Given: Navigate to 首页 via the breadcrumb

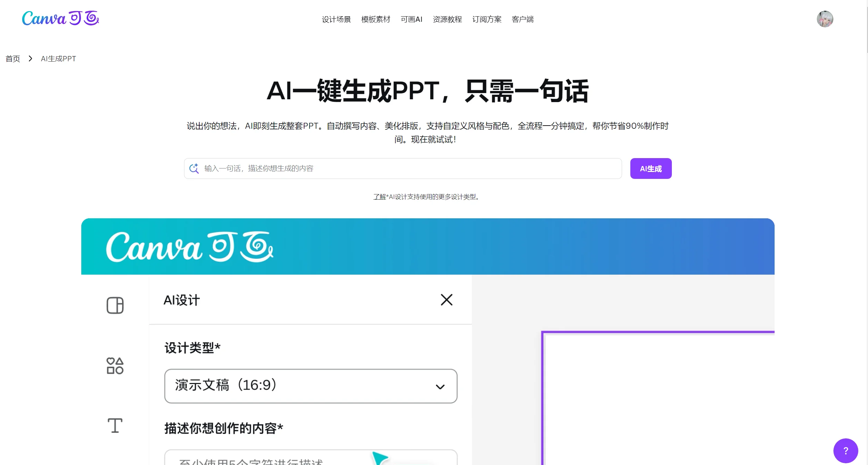Looking at the screenshot, I should pos(12,58).
